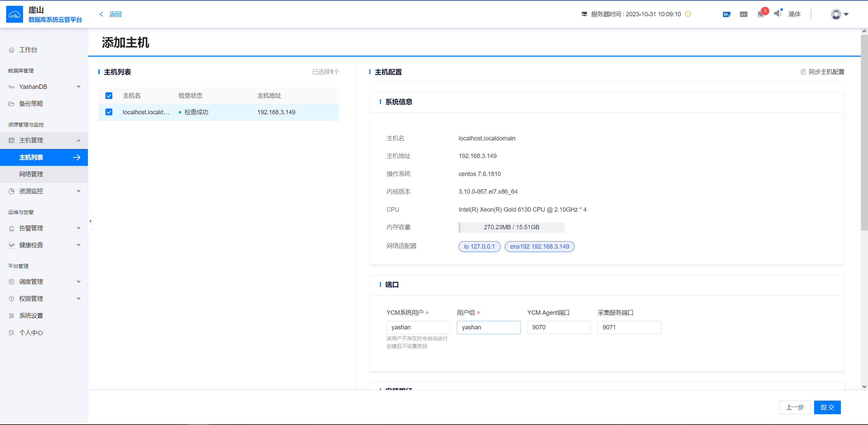Viewport: 868px width, 425px height.
Task: Go to 工作台 in sidebar
Action: point(28,50)
